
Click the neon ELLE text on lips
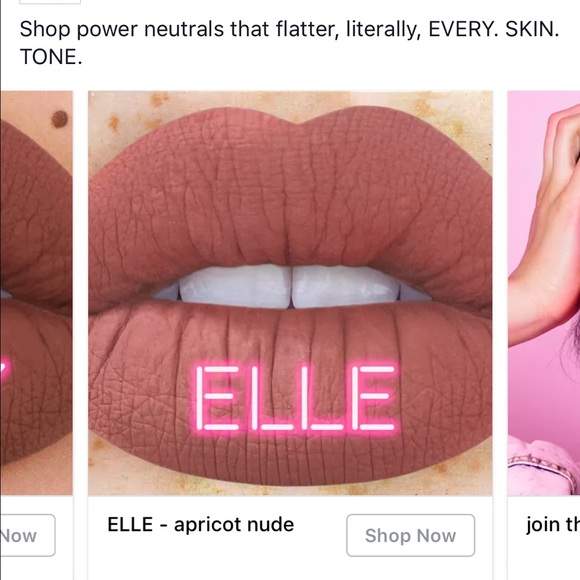coord(297,398)
